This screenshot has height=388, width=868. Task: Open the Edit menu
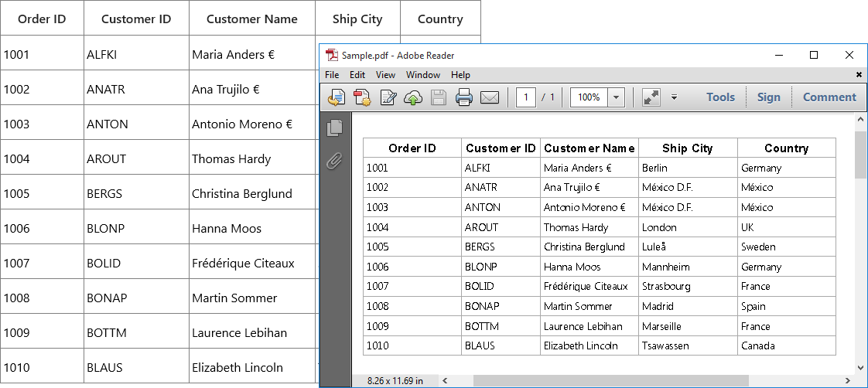(357, 75)
